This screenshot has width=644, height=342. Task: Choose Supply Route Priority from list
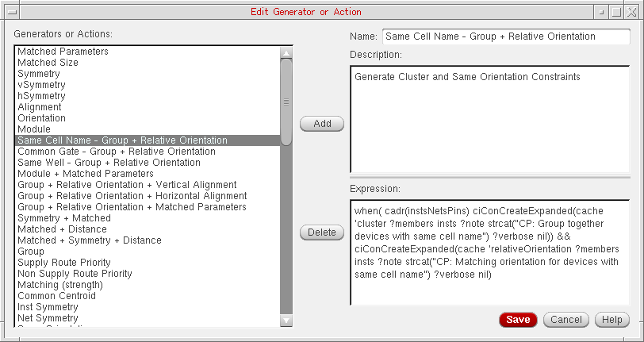tap(63, 263)
